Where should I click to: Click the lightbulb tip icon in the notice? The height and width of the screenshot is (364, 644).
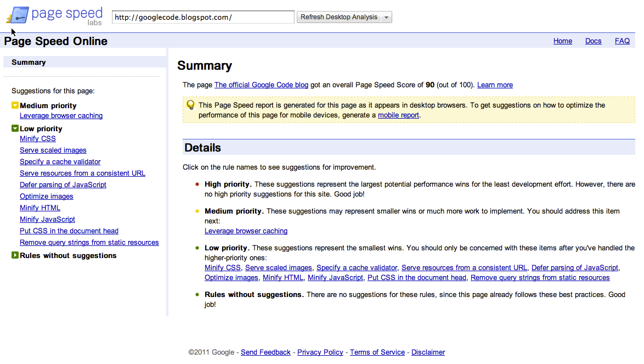190,105
